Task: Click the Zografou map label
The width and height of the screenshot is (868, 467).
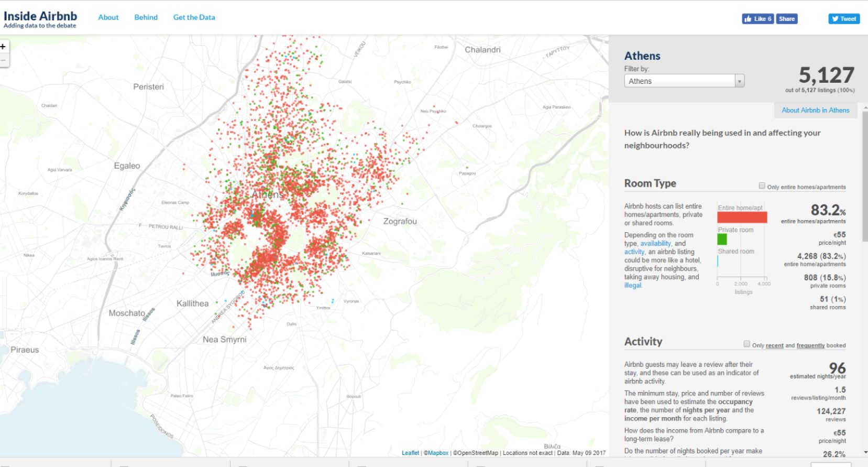Action: click(400, 221)
